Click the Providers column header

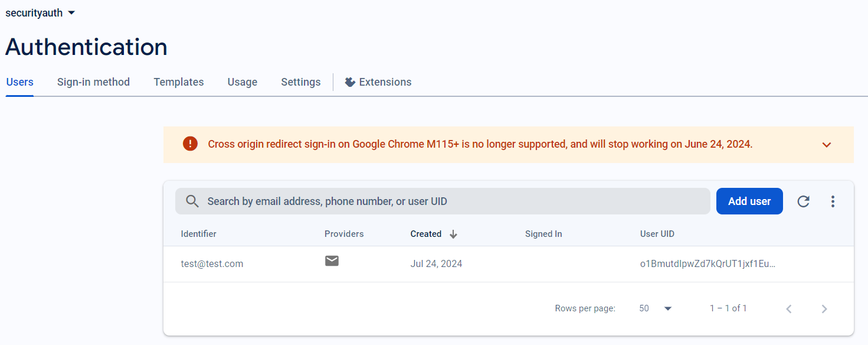click(344, 234)
